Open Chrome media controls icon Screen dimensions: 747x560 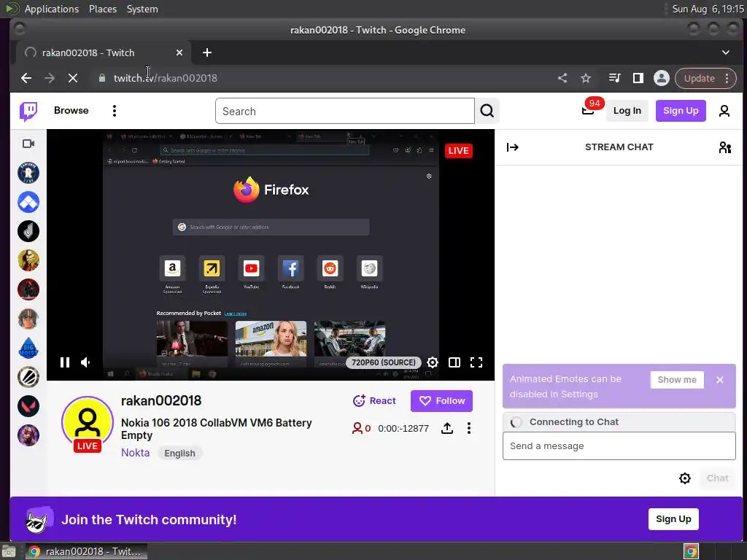tap(614, 78)
